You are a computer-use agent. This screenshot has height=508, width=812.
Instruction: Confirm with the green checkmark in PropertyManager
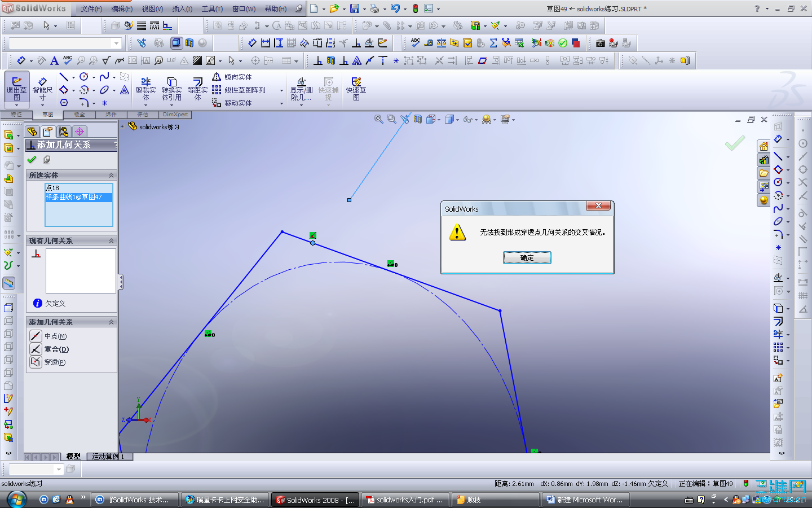point(32,160)
